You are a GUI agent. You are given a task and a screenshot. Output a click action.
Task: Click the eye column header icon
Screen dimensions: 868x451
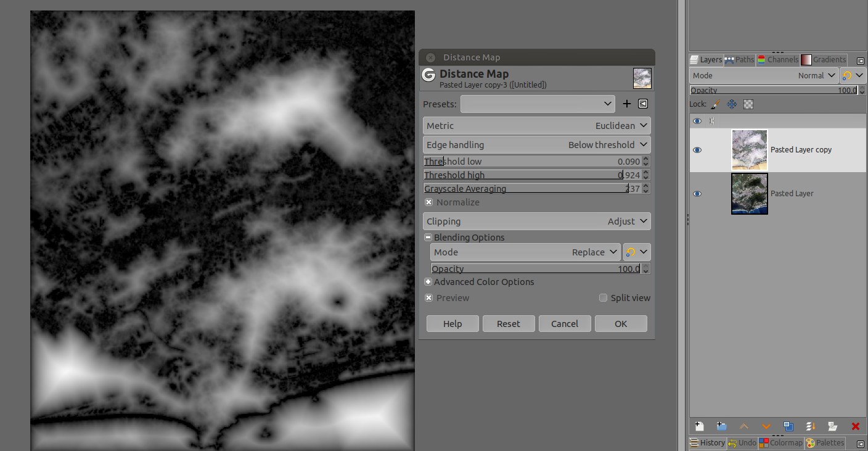point(697,121)
